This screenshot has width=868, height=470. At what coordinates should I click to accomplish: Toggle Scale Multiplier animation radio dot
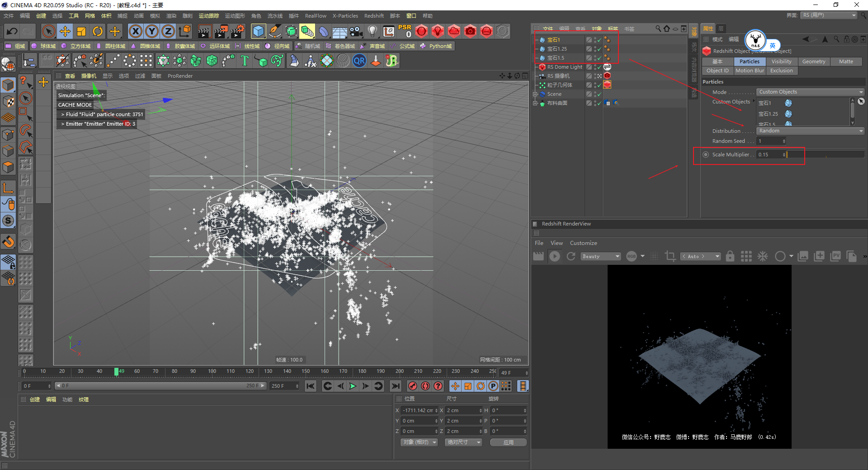706,155
